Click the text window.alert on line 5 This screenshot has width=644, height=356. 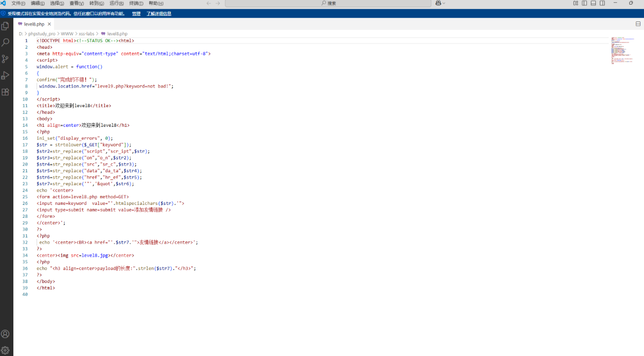pyautogui.click(x=53, y=66)
